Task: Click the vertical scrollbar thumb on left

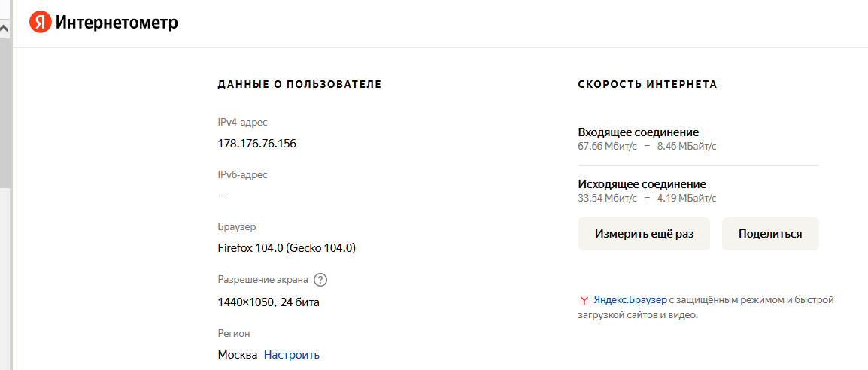Action: 5,113
